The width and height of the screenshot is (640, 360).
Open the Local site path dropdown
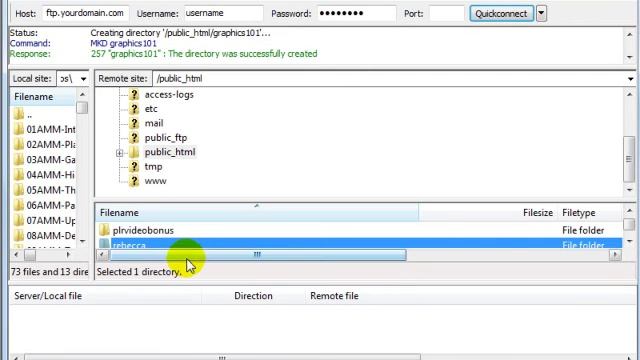coord(83,79)
